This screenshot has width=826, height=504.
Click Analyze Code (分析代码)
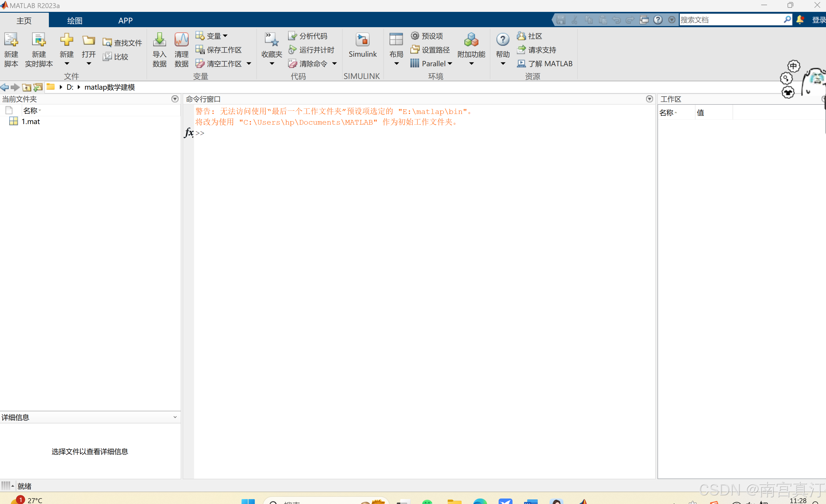pos(308,36)
